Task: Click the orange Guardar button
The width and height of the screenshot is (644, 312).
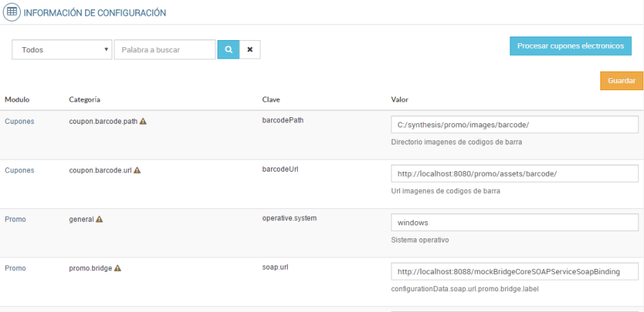Action: click(x=621, y=81)
